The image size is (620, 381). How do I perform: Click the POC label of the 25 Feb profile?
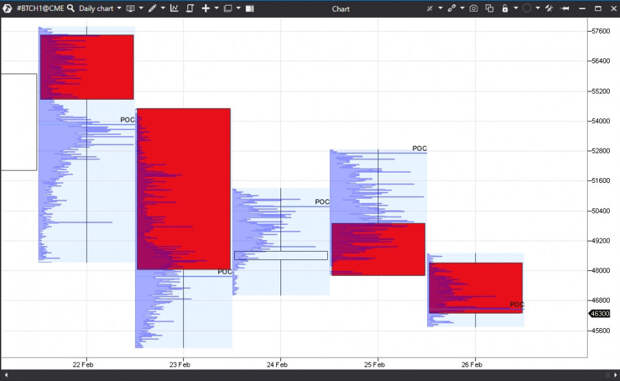tap(420, 149)
